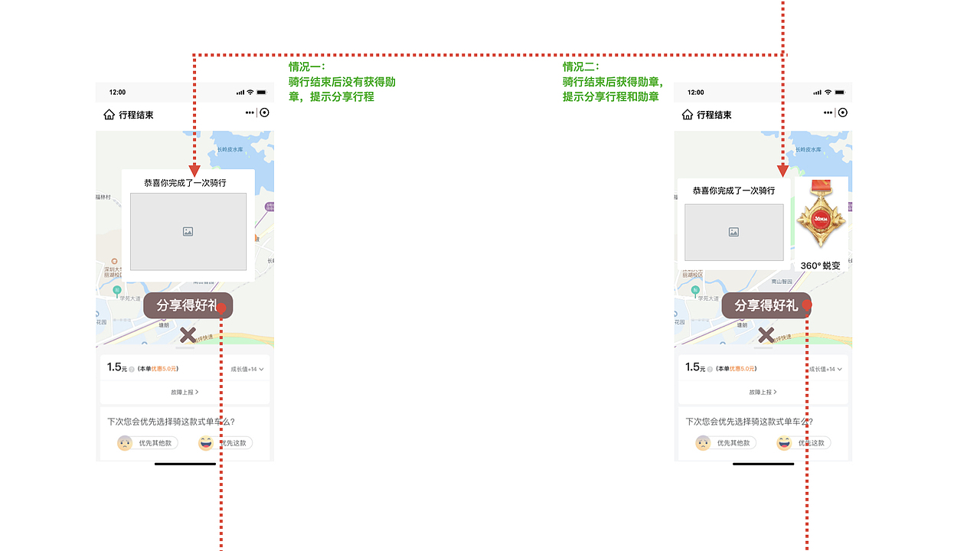Open the 故障上报 fault report link

coord(184,390)
